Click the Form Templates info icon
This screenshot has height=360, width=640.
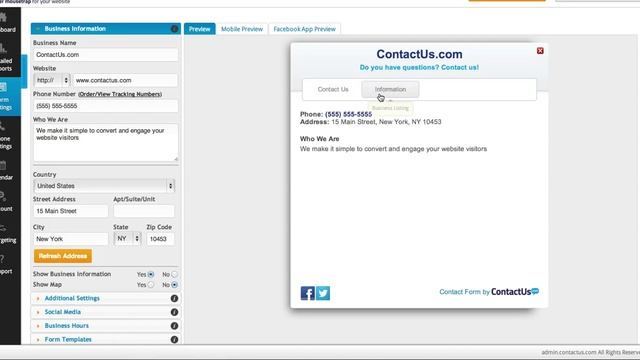[x=174, y=340]
